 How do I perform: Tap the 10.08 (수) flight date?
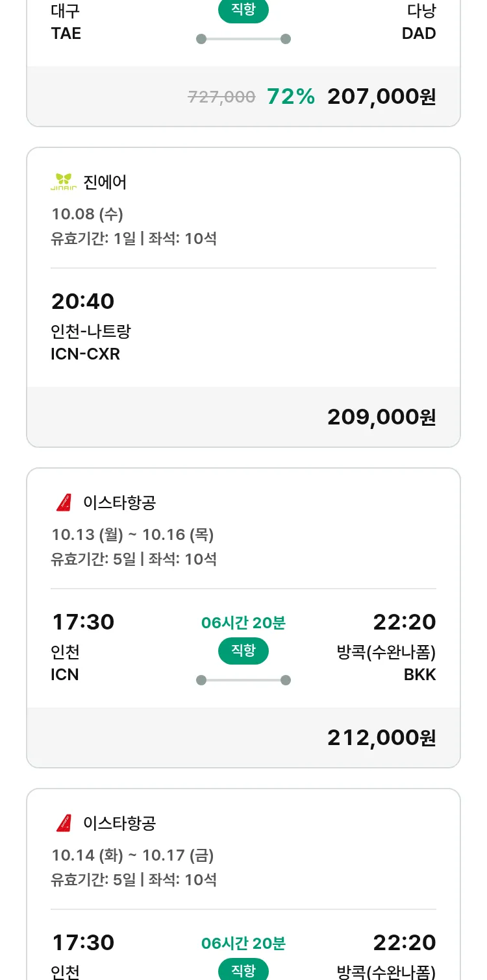[x=88, y=214]
